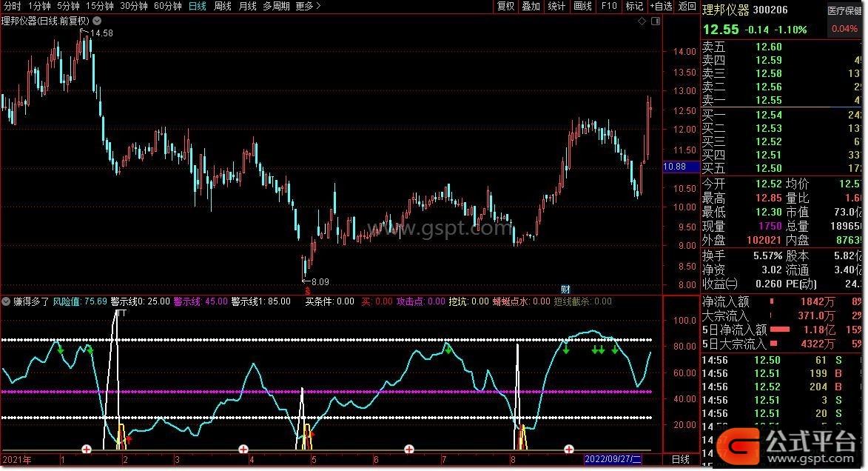Click the 2022/09/27/二 date label
Screen dimensions: 868x471
coord(613,459)
